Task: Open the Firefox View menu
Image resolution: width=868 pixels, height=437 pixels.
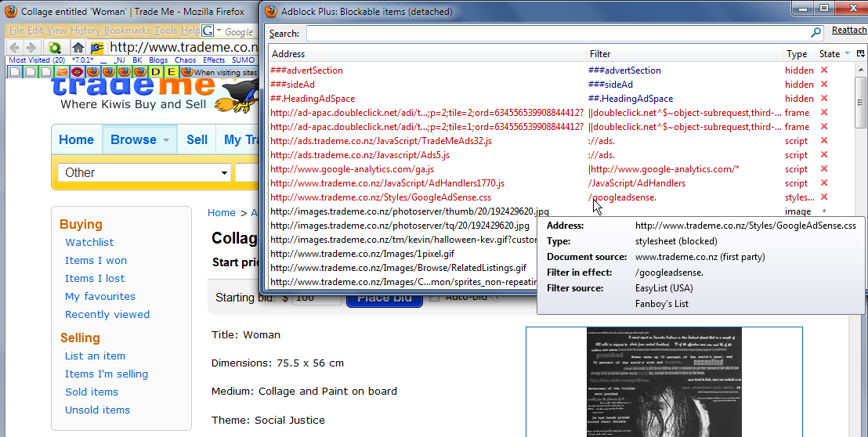Action: (56, 31)
